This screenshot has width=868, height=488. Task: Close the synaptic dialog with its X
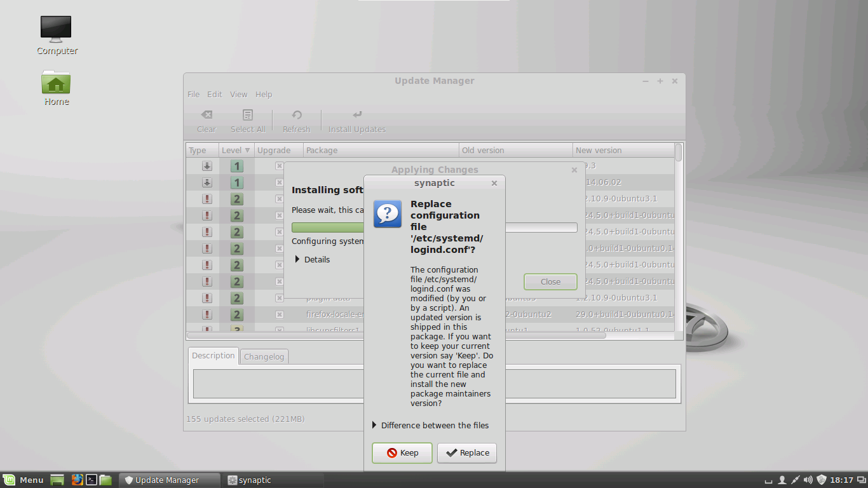pos(494,183)
